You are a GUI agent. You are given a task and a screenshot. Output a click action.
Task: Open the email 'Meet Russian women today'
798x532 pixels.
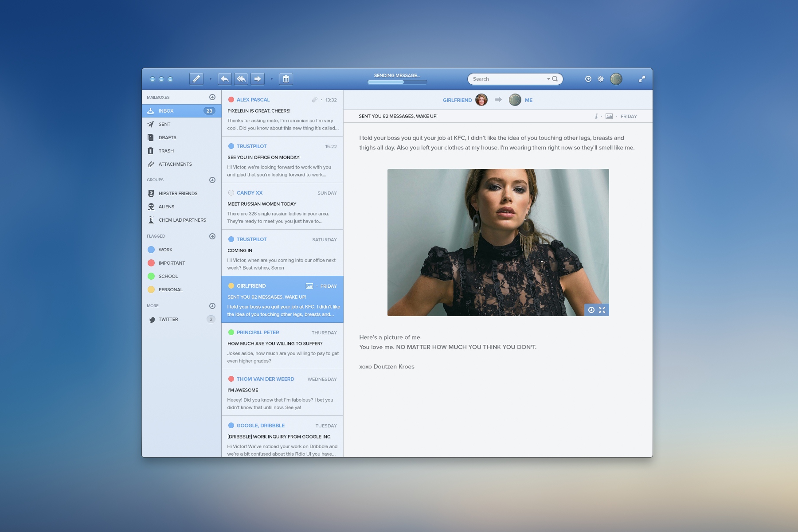coord(282,207)
